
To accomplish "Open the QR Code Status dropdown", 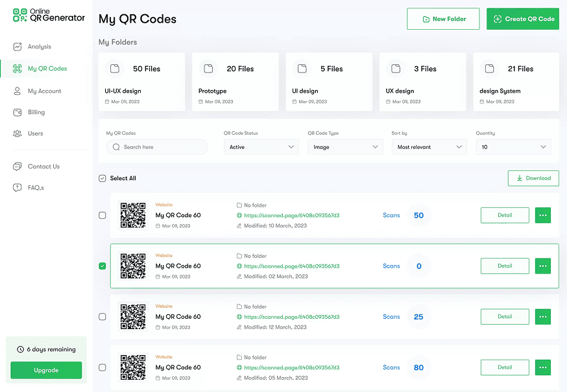I will (261, 147).
